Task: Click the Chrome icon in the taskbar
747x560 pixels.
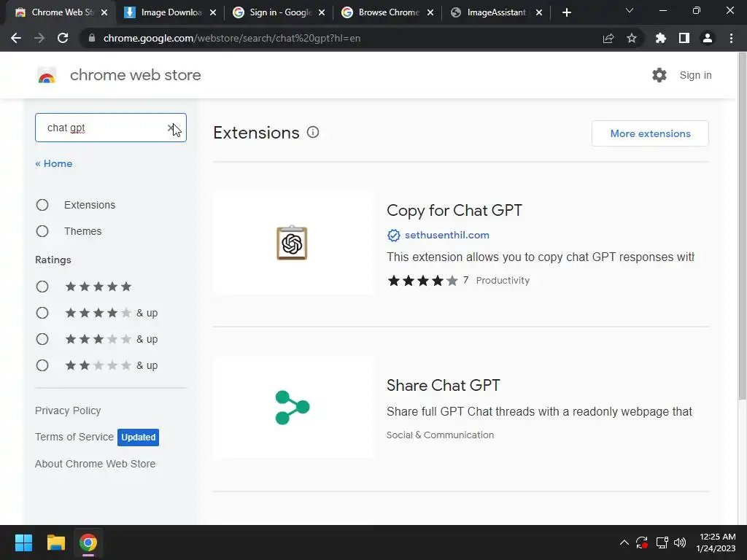Action: click(x=88, y=542)
